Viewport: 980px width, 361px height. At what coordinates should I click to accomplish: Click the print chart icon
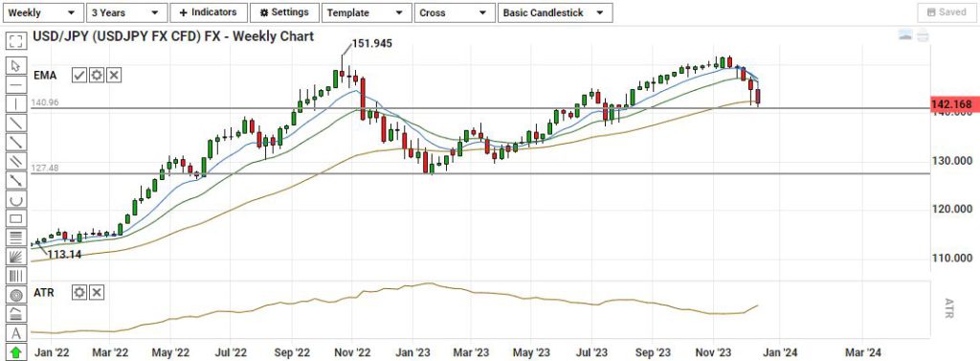click(924, 35)
